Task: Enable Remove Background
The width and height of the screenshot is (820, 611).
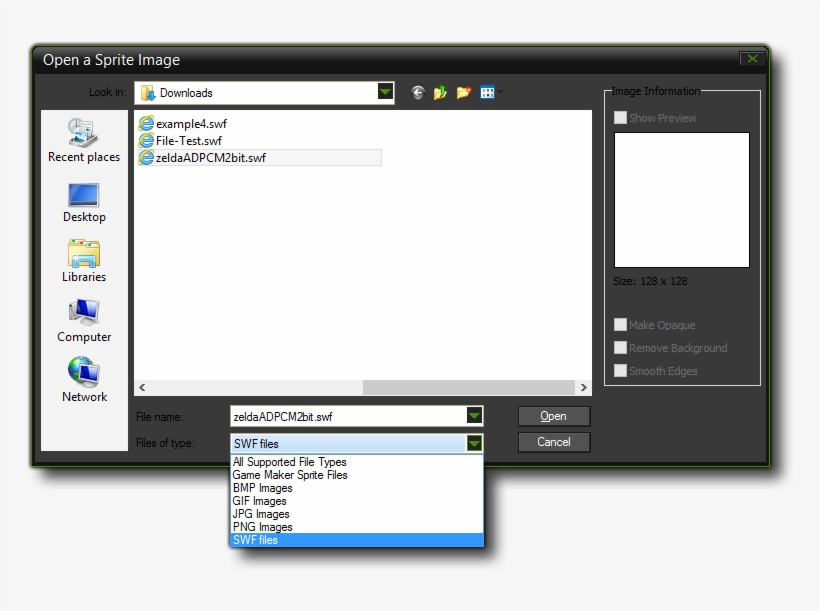Action: [x=620, y=347]
